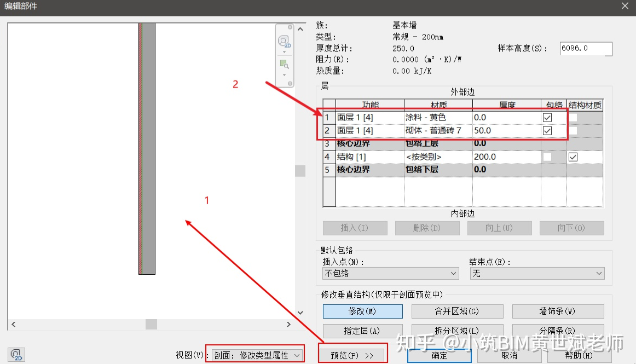Viewport: 636px width, 364px height.
Task: Click the 面层 1 [4] function cell in row 2
Action: (x=370, y=131)
